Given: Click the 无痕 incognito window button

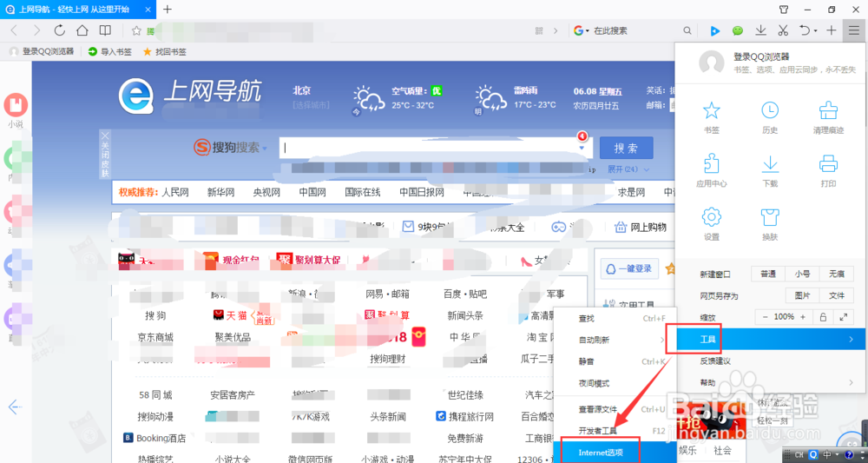Looking at the screenshot, I should (x=837, y=274).
